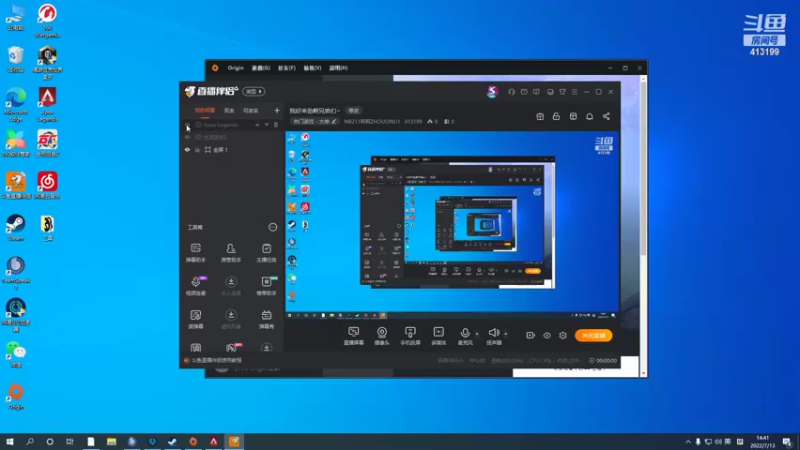Move Apex Legends source down with arrow
This screenshot has height=450, width=800.
[266, 124]
